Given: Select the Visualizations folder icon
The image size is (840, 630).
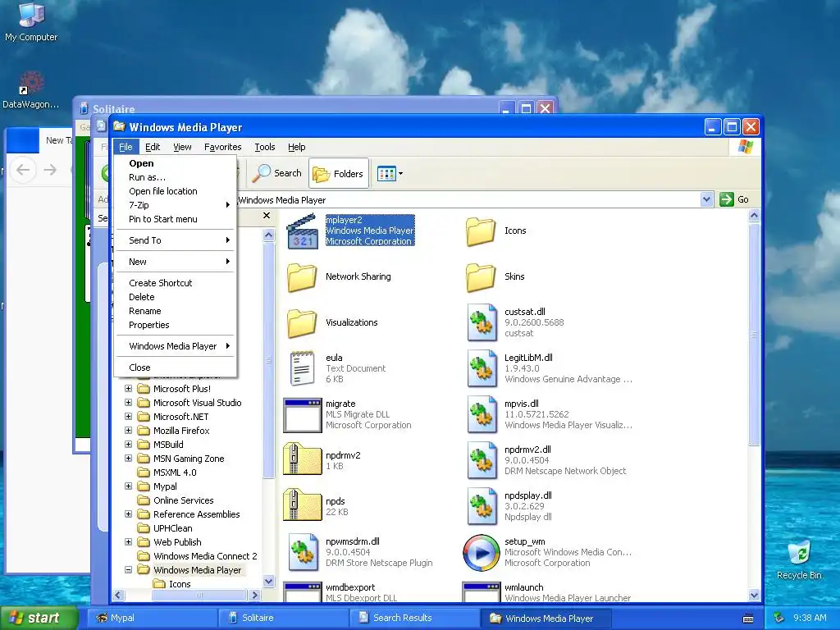Looking at the screenshot, I should (x=302, y=323).
